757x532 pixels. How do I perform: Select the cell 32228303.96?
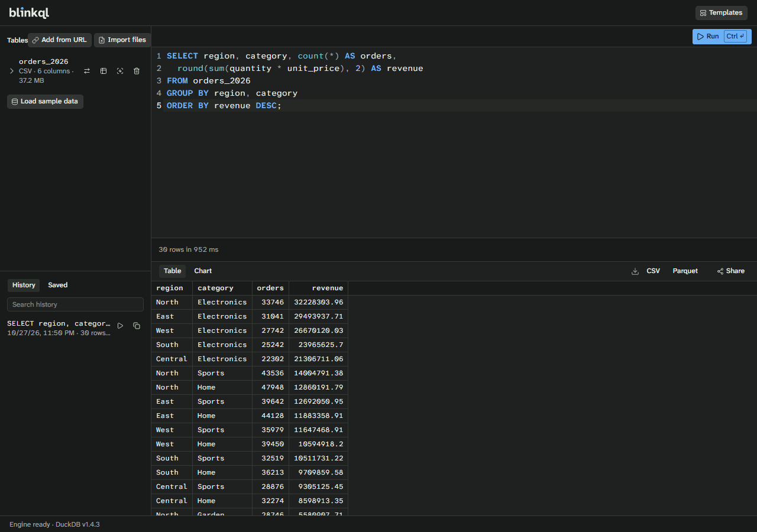[318, 303]
